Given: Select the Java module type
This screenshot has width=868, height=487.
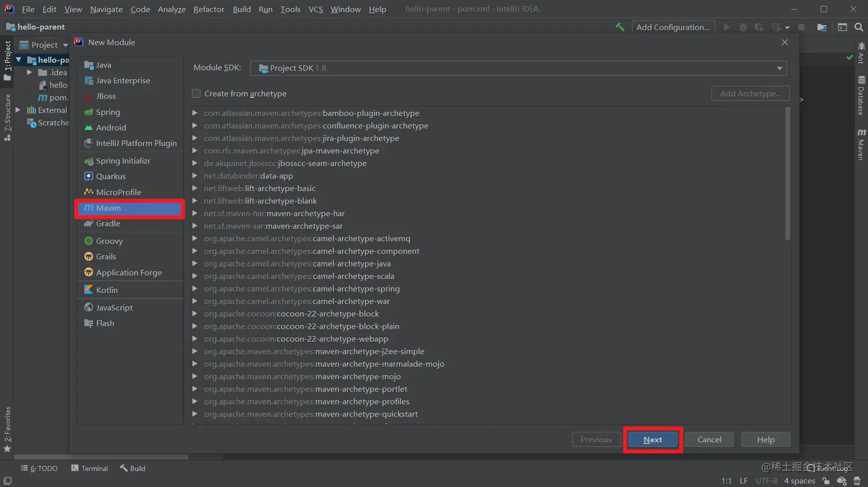Looking at the screenshot, I should tap(103, 65).
